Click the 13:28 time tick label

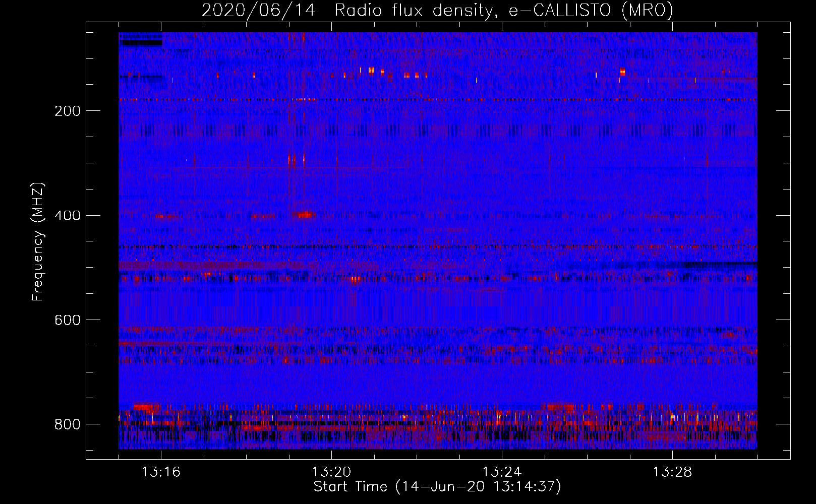tap(672, 472)
